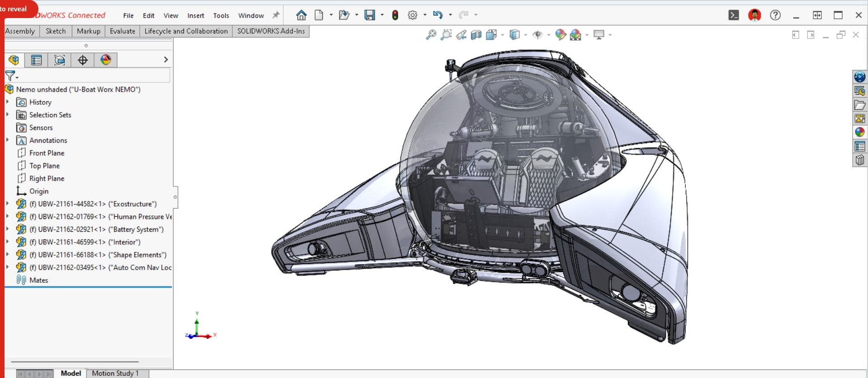This screenshot has width=868, height=378.
Task: Open the ConfigurationManager tab
Action: (x=59, y=60)
